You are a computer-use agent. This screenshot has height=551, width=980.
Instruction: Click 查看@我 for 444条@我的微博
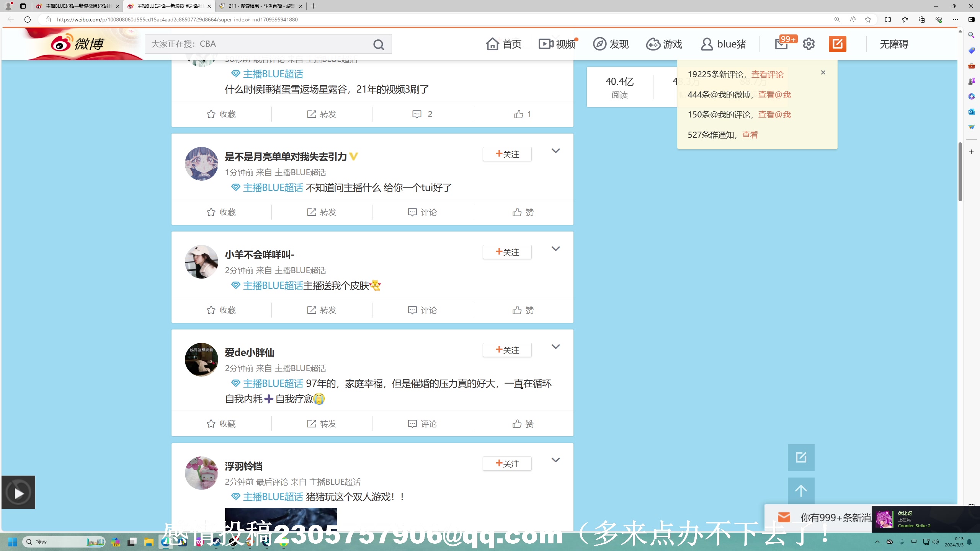pos(774,95)
